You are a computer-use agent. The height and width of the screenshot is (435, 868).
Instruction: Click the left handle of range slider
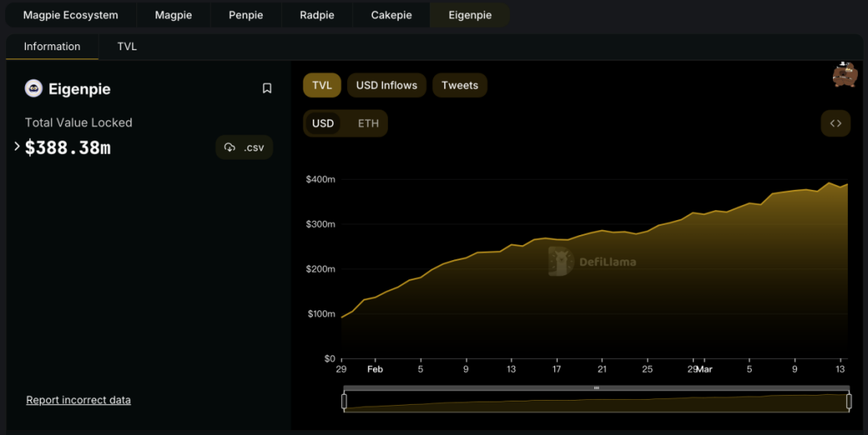click(344, 402)
